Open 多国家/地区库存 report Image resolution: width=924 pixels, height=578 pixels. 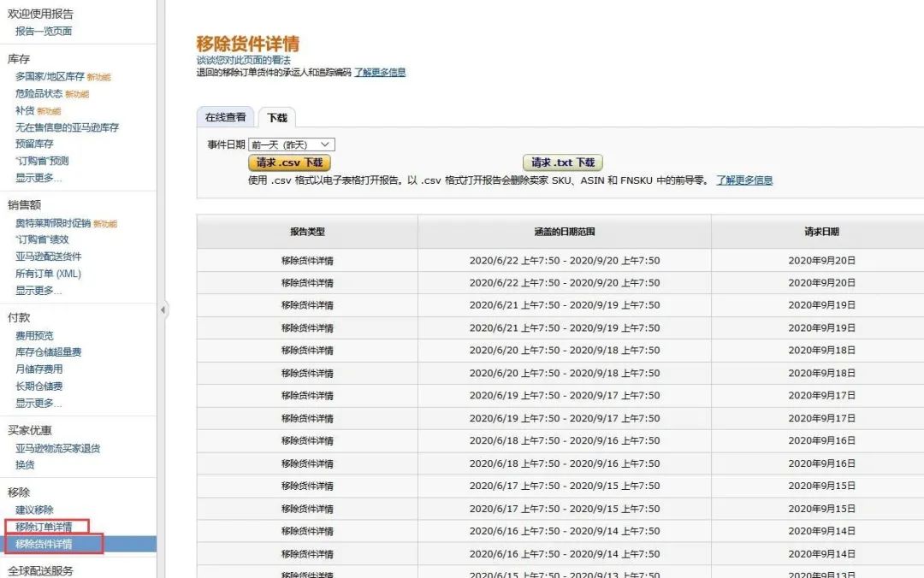tap(50, 77)
